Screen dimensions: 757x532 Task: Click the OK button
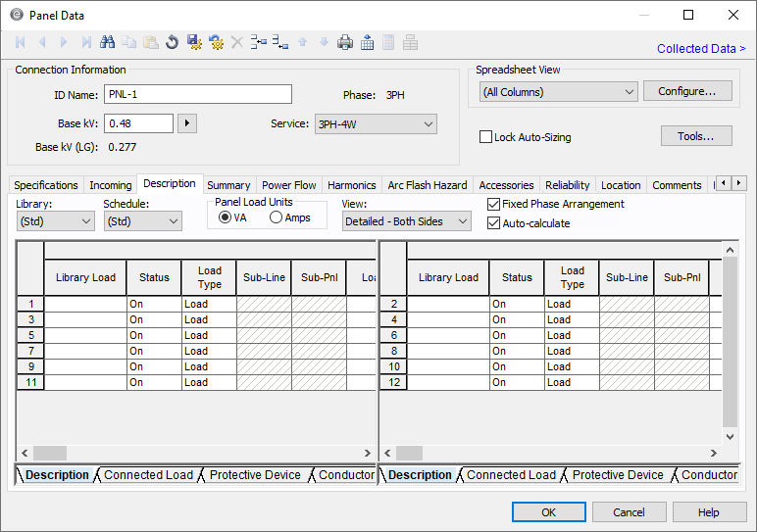click(549, 511)
